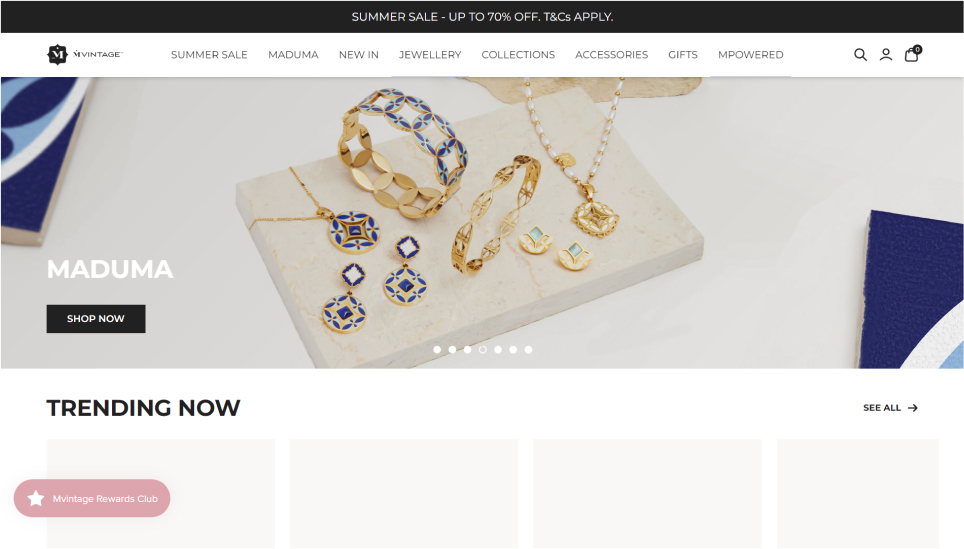Select the last carousel slide dot
Viewport: 964px width, 549px height.
pos(528,349)
